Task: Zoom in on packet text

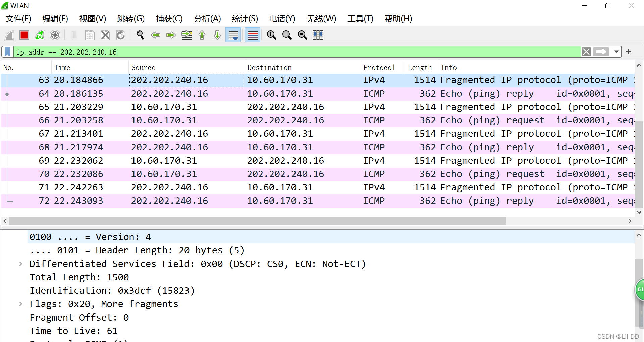Action: pos(271,35)
